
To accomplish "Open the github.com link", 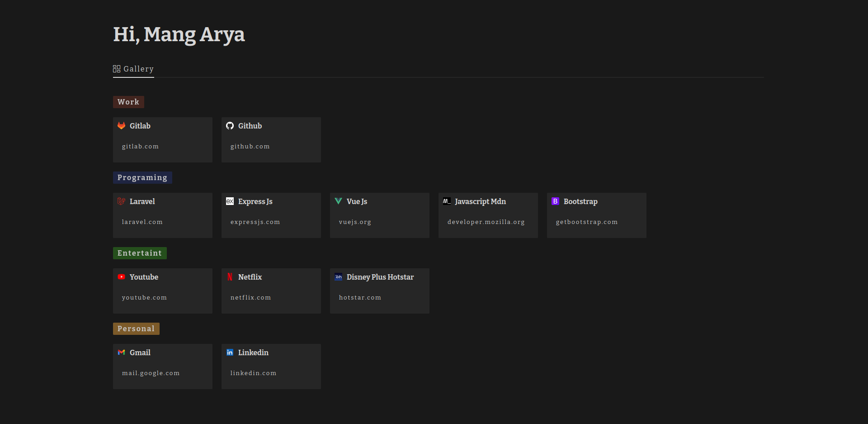I will 250,147.
